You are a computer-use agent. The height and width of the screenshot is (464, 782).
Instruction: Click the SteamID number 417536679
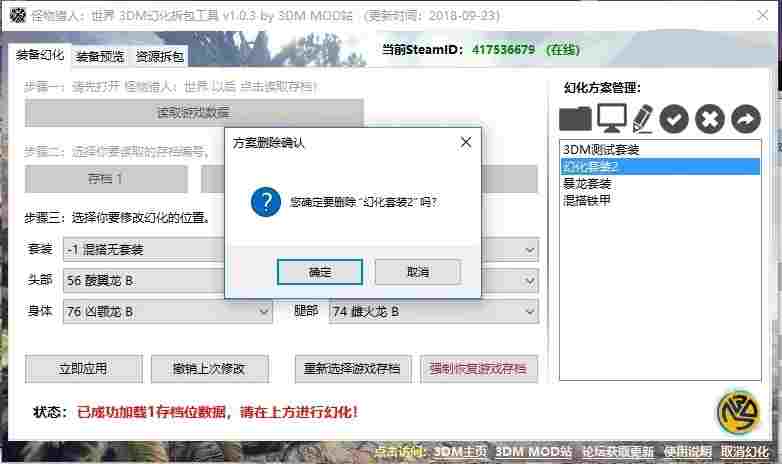pos(503,50)
